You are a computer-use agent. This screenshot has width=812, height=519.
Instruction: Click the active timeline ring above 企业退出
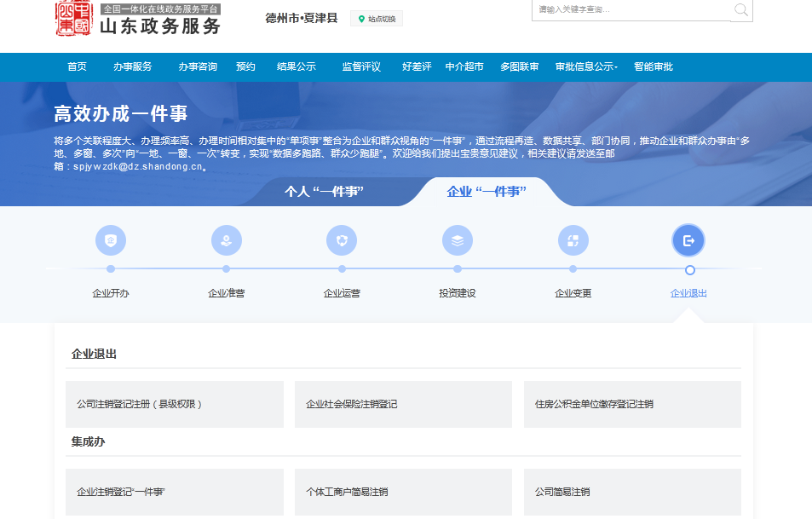[x=690, y=270]
